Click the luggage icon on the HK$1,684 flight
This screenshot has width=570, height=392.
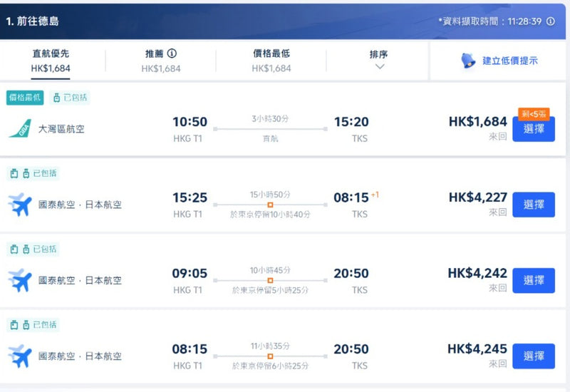(x=56, y=98)
